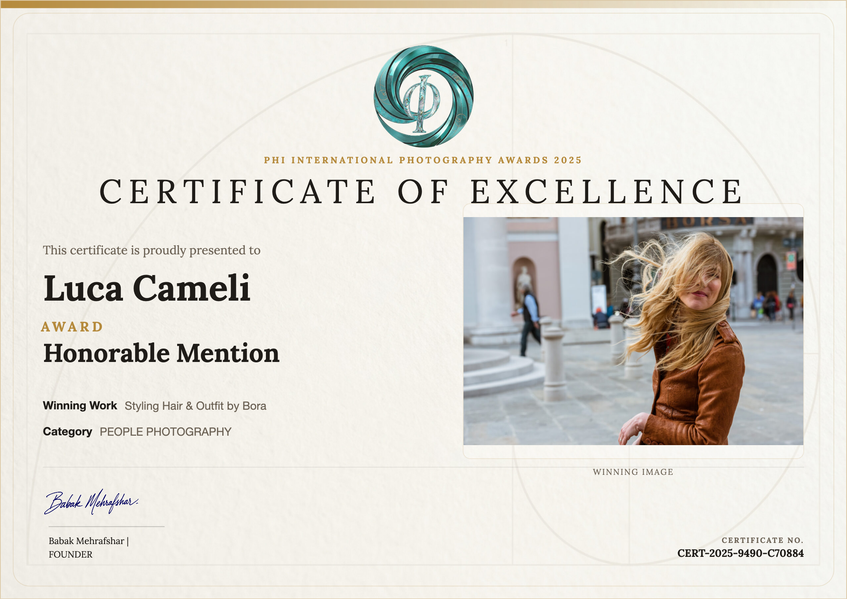
Task: Click the gold 'AWARD' label
Action: coord(72,327)
